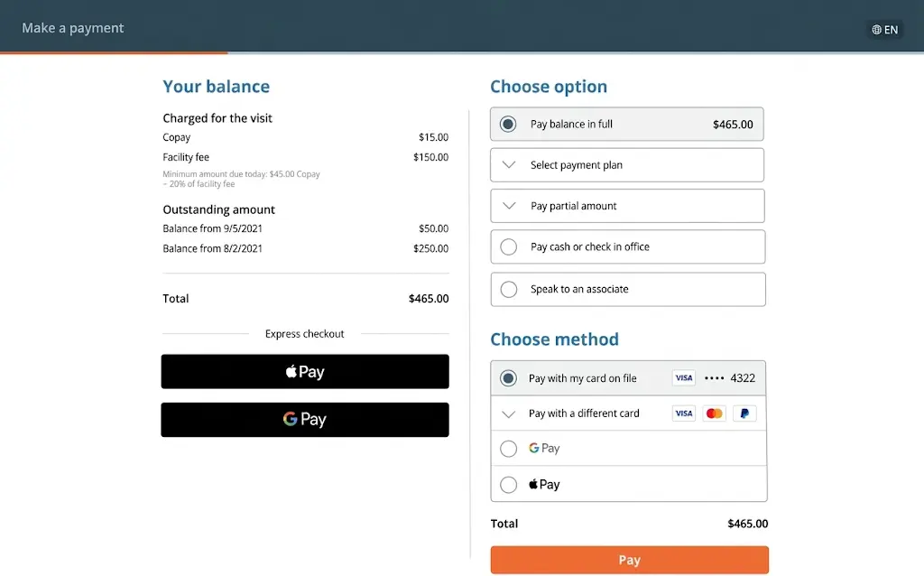
Task: Click the Make a payment title
Action: 72,28
